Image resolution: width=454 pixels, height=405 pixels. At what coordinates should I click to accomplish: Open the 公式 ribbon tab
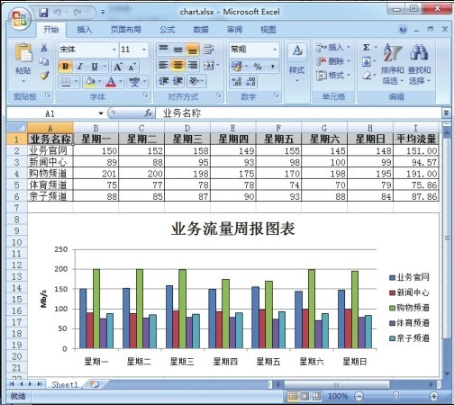(167, 30)
